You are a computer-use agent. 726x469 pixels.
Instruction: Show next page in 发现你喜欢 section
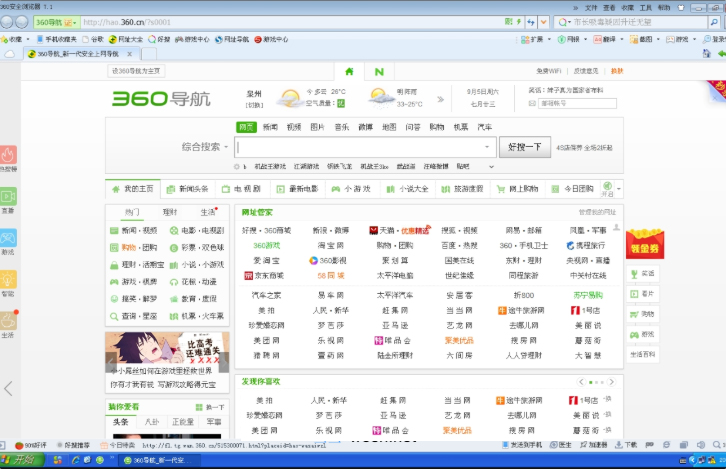(x=613, y=381)
